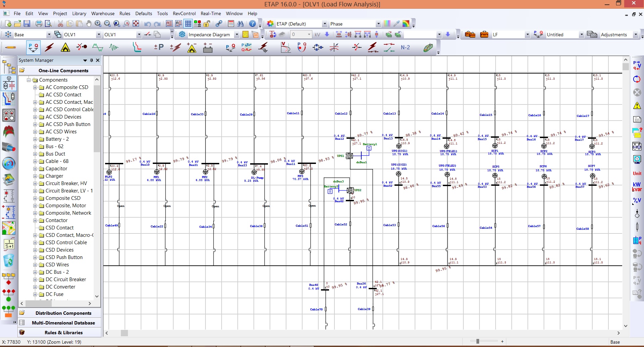This screenshot has height=347, width=644.
Task: Select the Arc Flash warning-triangle mode
Action: click(65, 47)
